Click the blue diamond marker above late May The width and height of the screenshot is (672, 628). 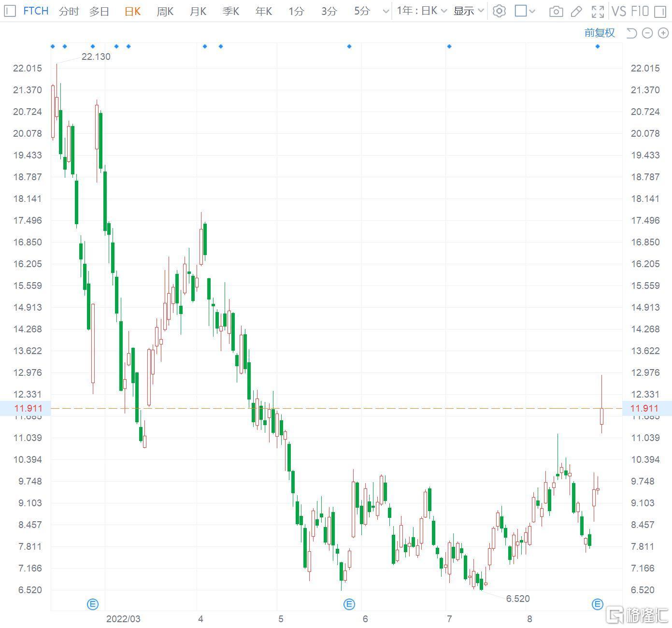point(349,46)
